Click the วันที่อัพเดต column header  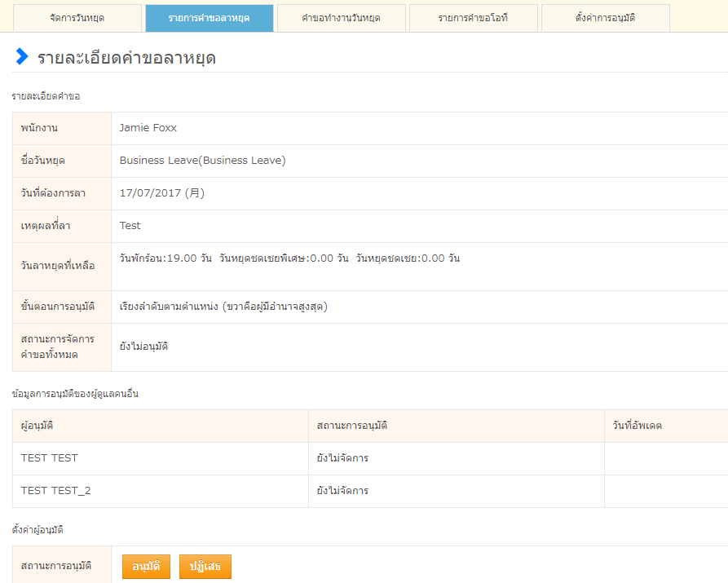point(637,426)
